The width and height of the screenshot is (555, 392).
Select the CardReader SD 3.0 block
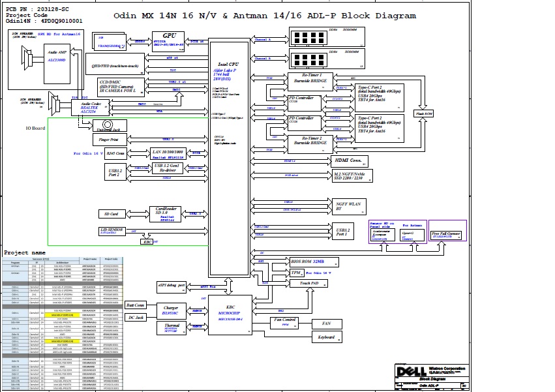click(x=165, y=214)
